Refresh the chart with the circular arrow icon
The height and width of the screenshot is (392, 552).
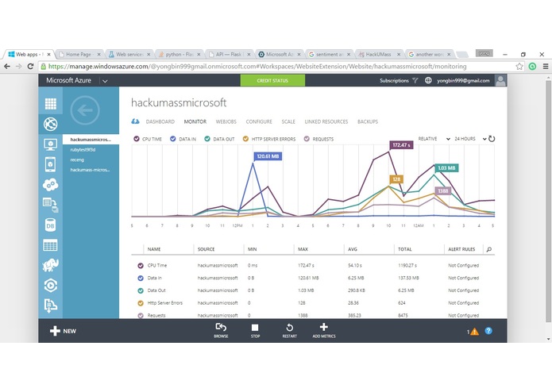[x=492, y=139]
